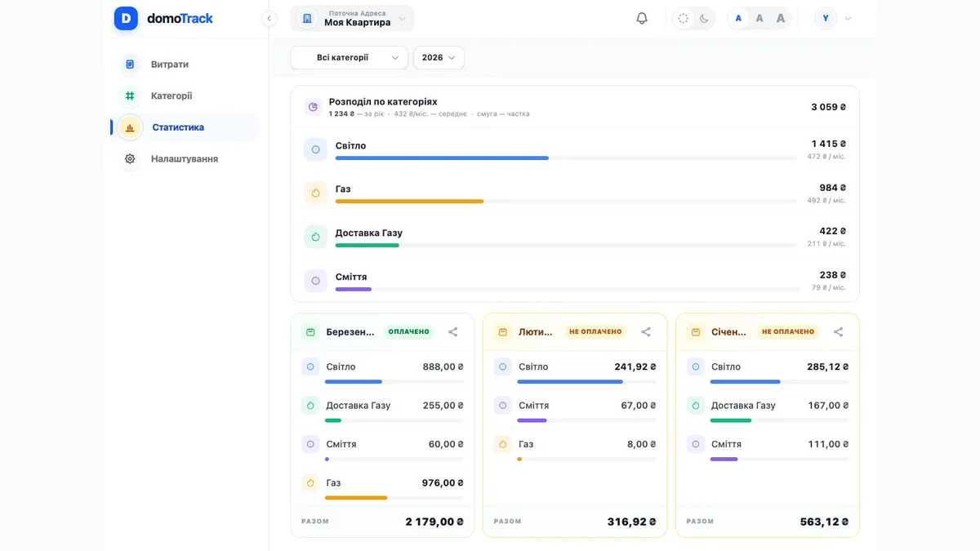Click the Газ flame icon in the category breakdown
The image size is (980, 551).
click(x=315, y=193)
